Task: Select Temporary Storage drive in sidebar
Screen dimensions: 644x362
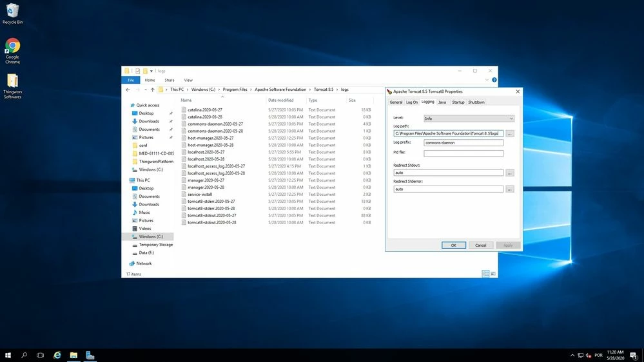Action: tap(155, 245)
